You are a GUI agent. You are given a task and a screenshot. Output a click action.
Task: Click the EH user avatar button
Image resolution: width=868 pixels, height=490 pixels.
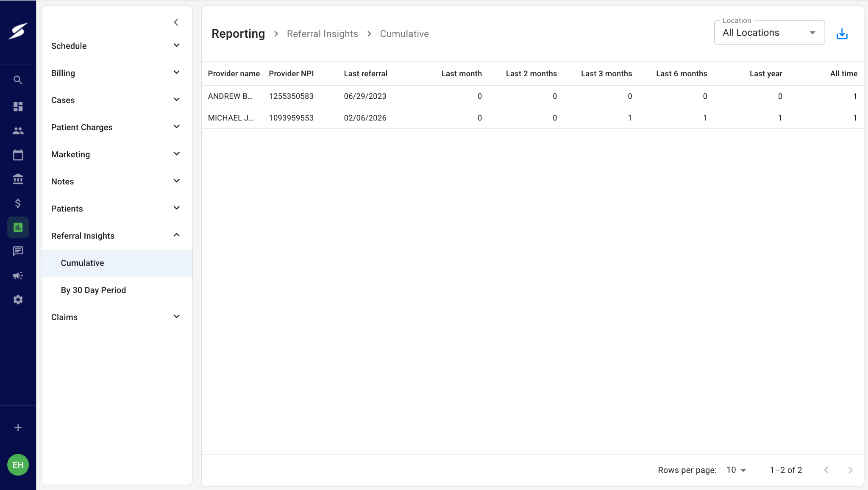pyautogui.click(x=18, y=465)
